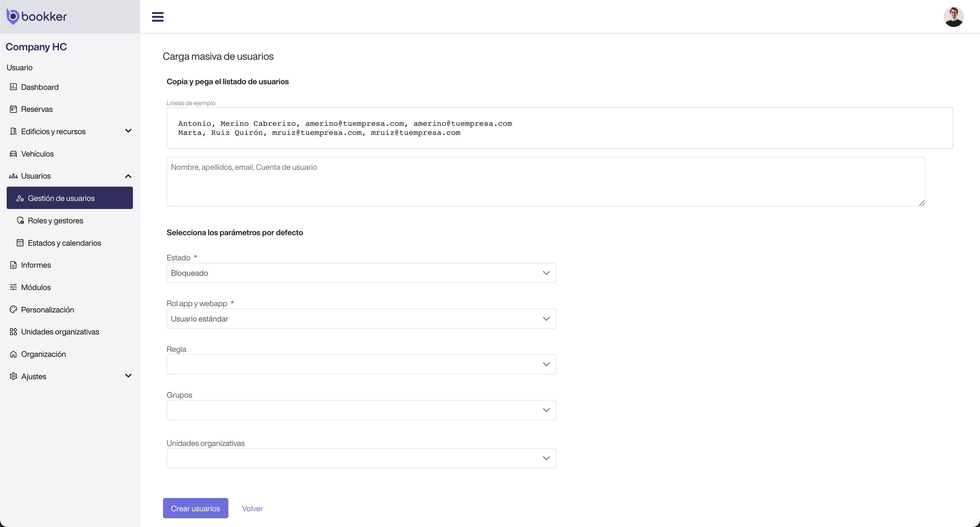Select the Personalización palette icon
This screenshot has width=980, height=527.
(x=14, y=310)
